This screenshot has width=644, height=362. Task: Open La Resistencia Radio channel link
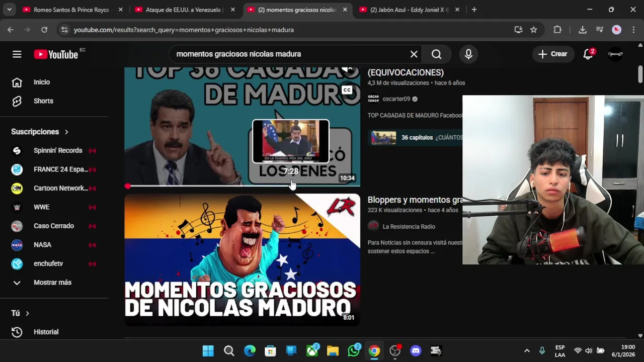pos(409,226)
